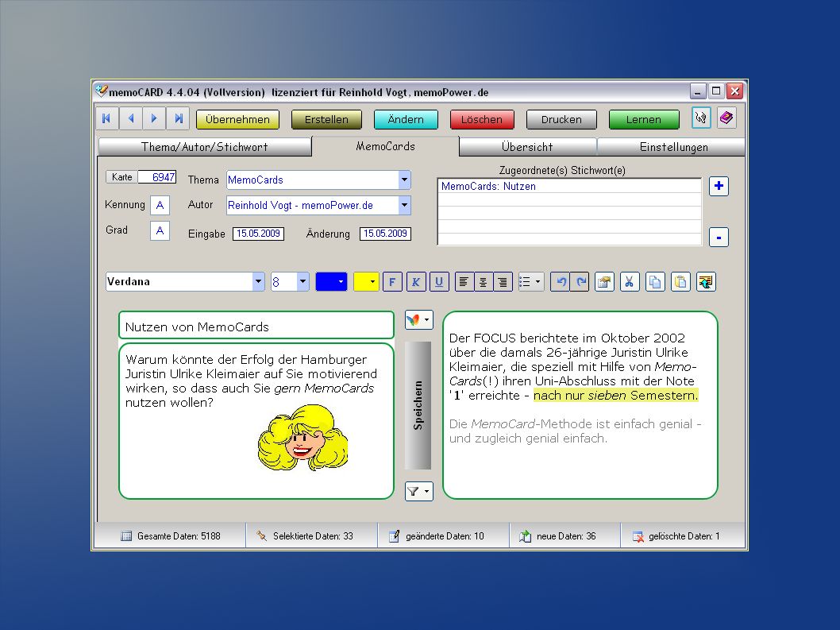840x630 pixels.
Task: Toggle underline formatting
Action: tap(439, 282)
